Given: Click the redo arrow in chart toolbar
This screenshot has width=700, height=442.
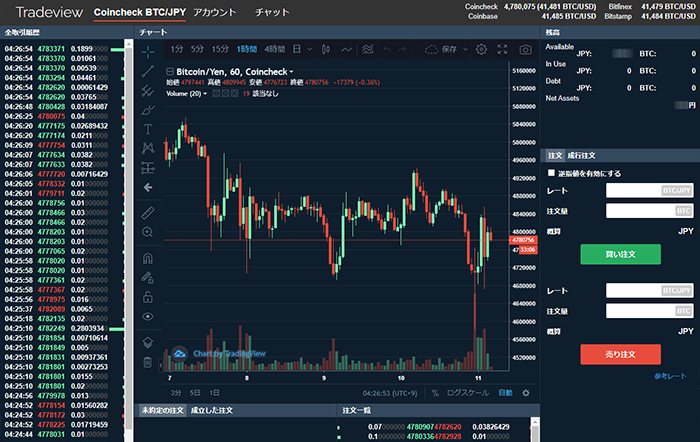Looking at the screenshot, I should [402, 50].
